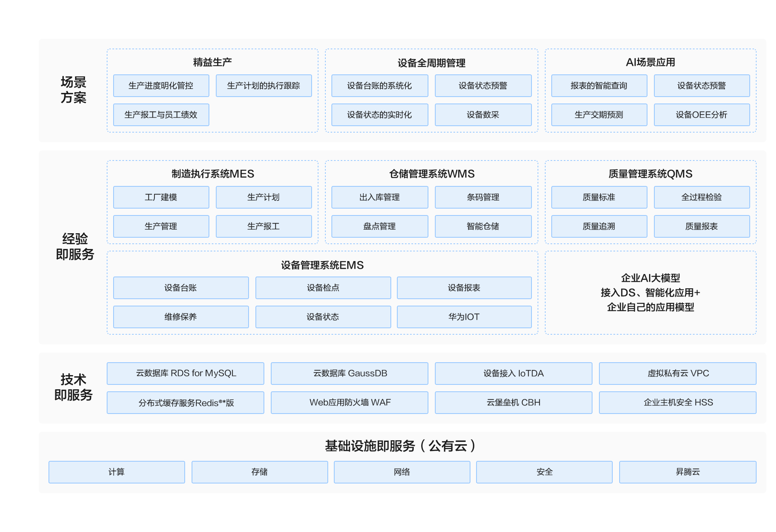Click the 设备状态 box in EMS

323,317
